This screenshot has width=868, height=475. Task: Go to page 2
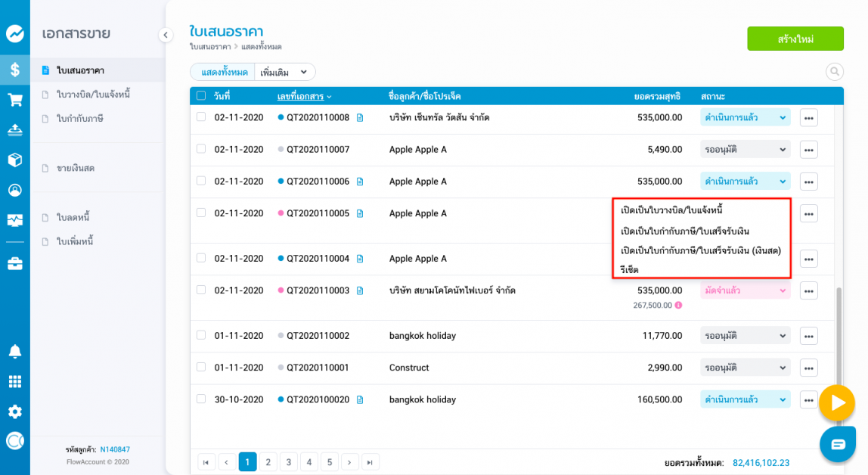(268, 461)
